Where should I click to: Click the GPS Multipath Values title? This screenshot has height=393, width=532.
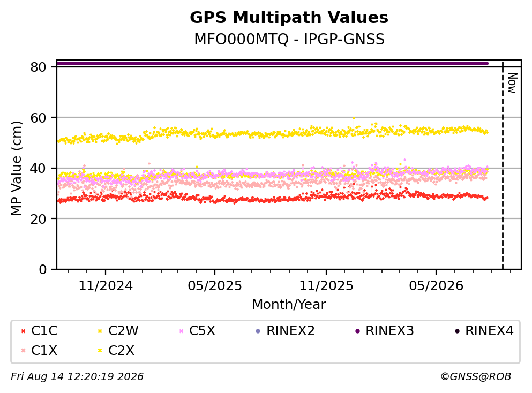[x=289, y=17]
